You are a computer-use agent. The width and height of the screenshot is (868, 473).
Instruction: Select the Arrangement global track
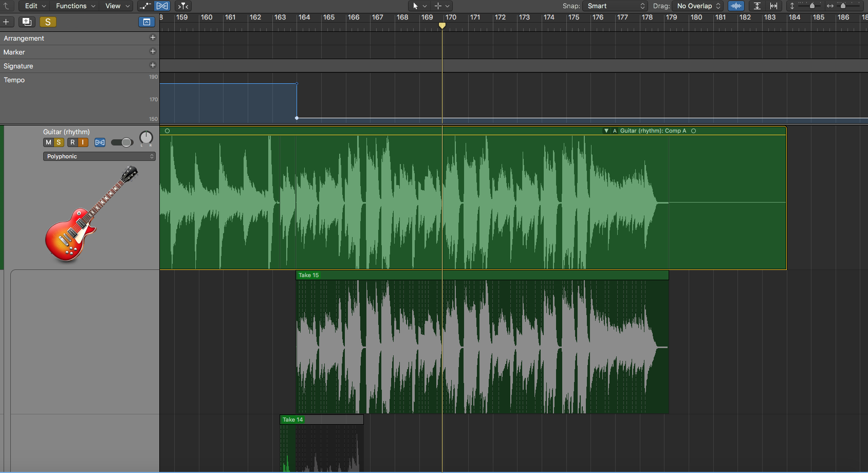click(80, 38)
